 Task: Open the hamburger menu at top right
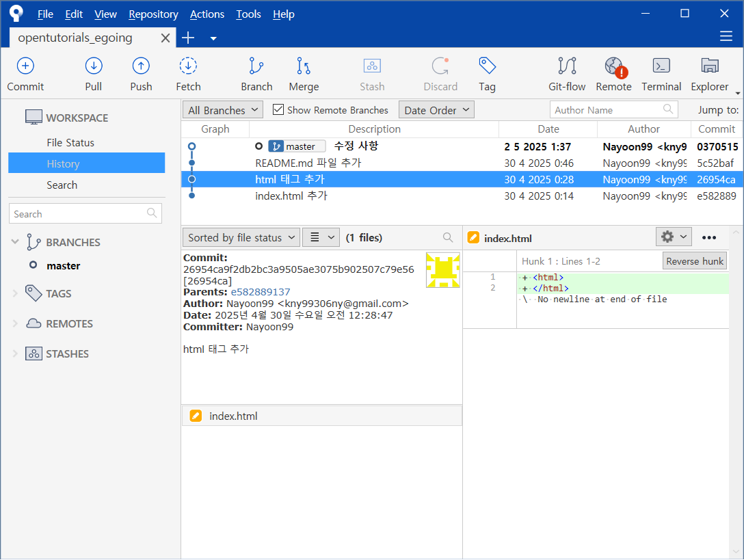point(726,36)
